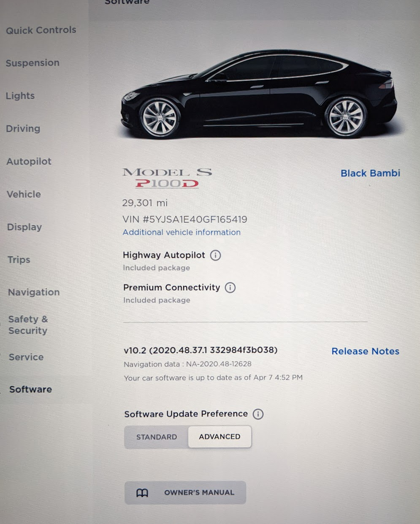
Task: Tap the black Model S car image
Action: 259,95
